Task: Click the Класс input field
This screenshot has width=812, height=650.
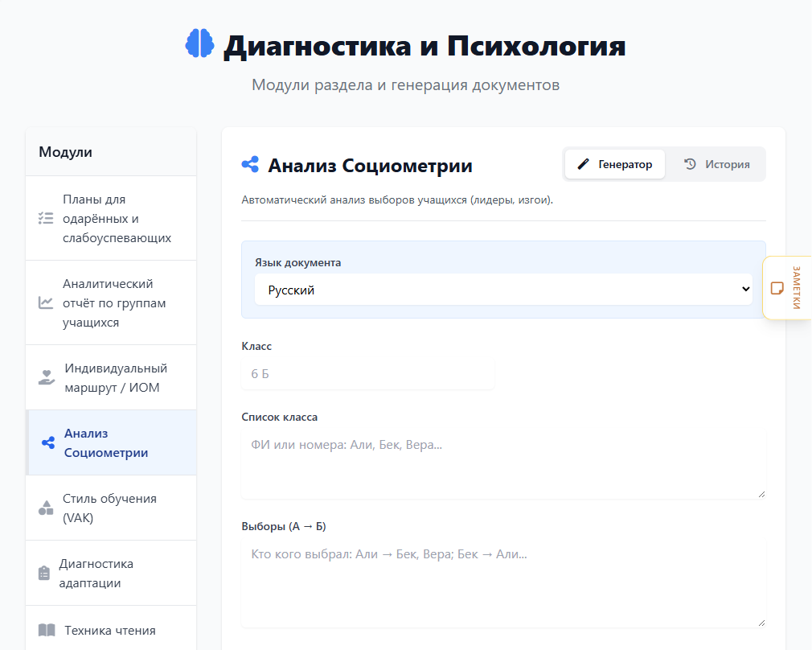Action: (x=367, y=374)
